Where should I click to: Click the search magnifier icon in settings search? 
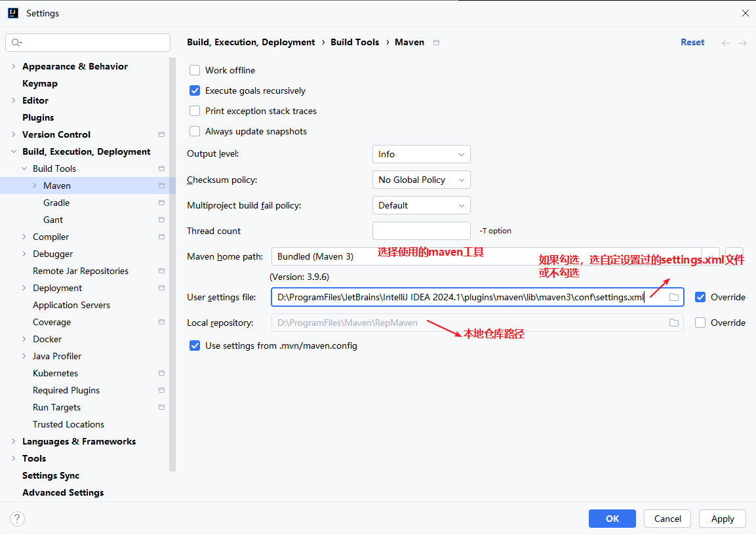coord(16,43)
